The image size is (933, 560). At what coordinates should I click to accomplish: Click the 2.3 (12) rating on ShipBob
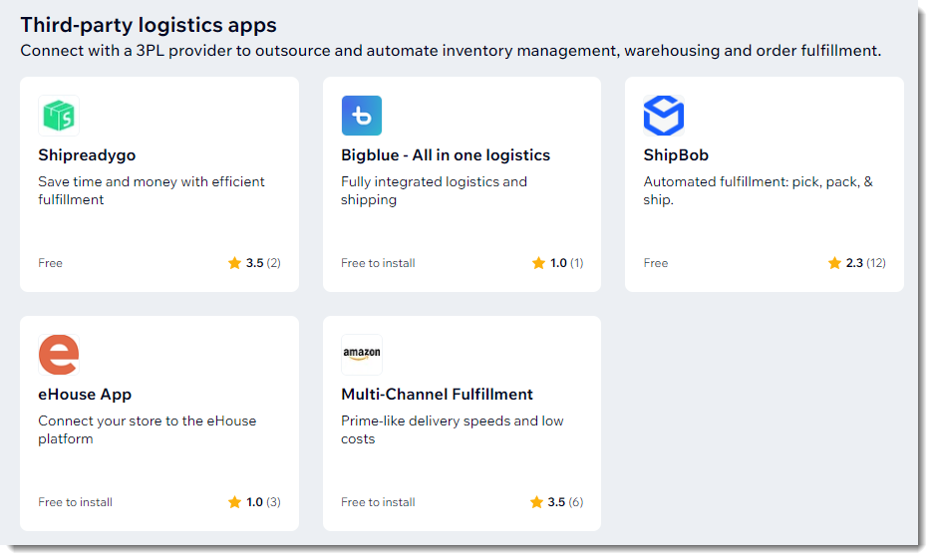[x=857, y=263]
